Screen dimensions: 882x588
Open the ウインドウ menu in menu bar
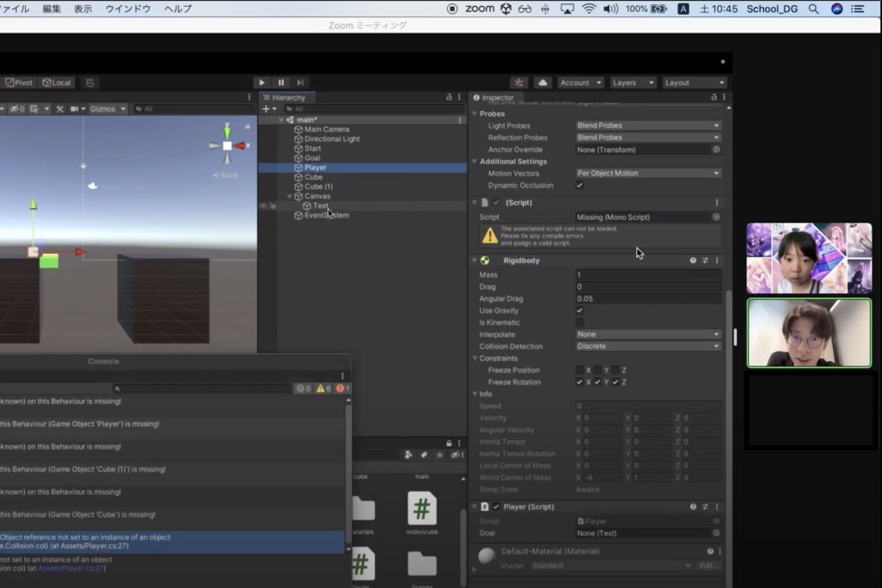coord(127,9)
